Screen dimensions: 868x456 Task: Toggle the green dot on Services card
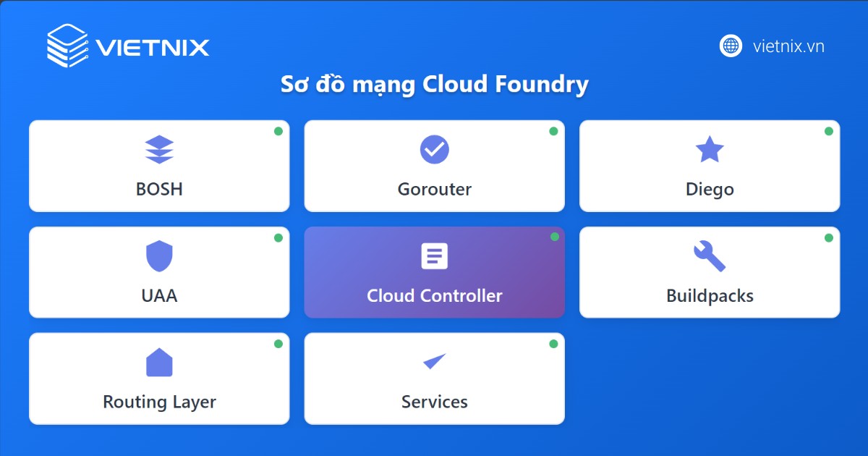[x=554, y=344]
